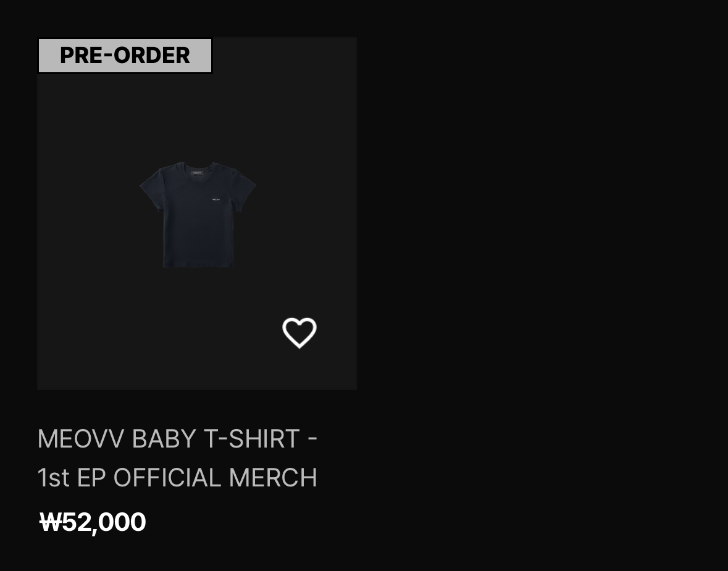
Task: Mark the pre-order t-shirt as favorite
Action: click(x=299, y=332)
